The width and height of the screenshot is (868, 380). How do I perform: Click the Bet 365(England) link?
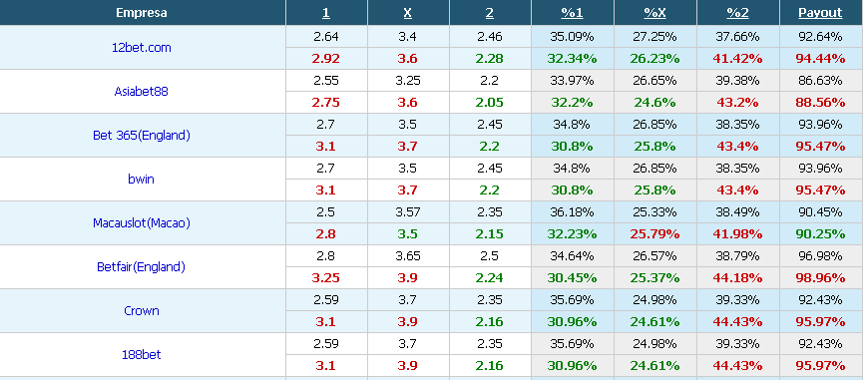click(x=141, y=135)
